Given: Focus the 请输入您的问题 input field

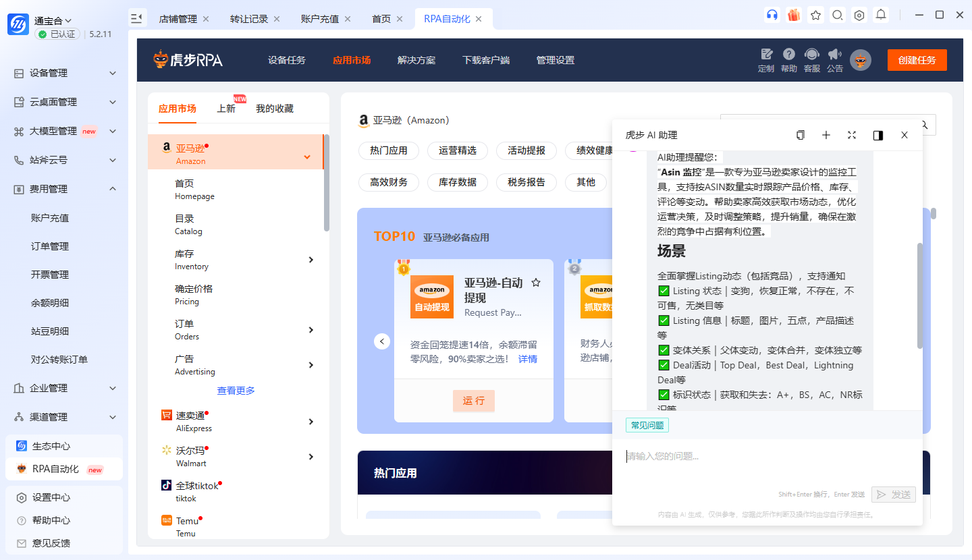Looking at the screenshot, I should click(x=767, y=461).
